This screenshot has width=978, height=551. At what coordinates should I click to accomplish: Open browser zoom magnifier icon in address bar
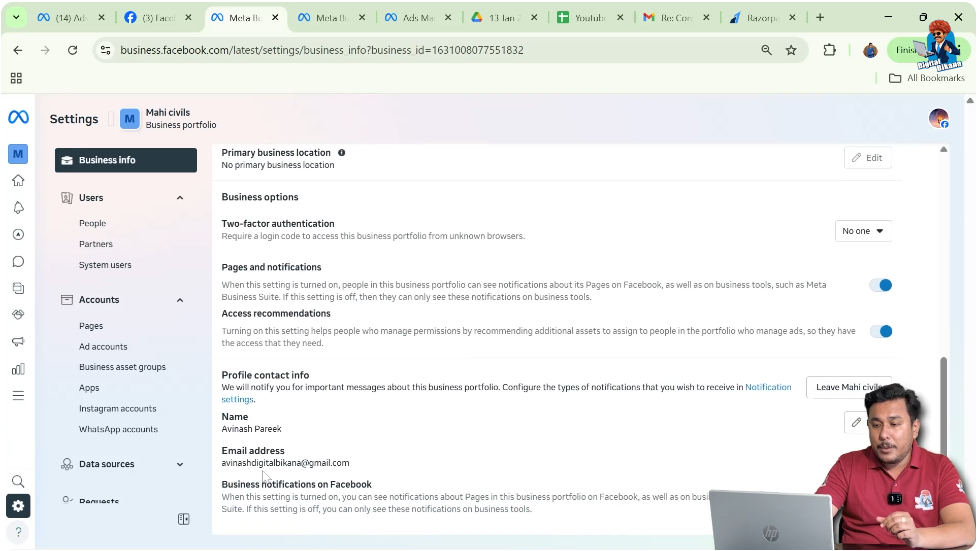point(767,50)
